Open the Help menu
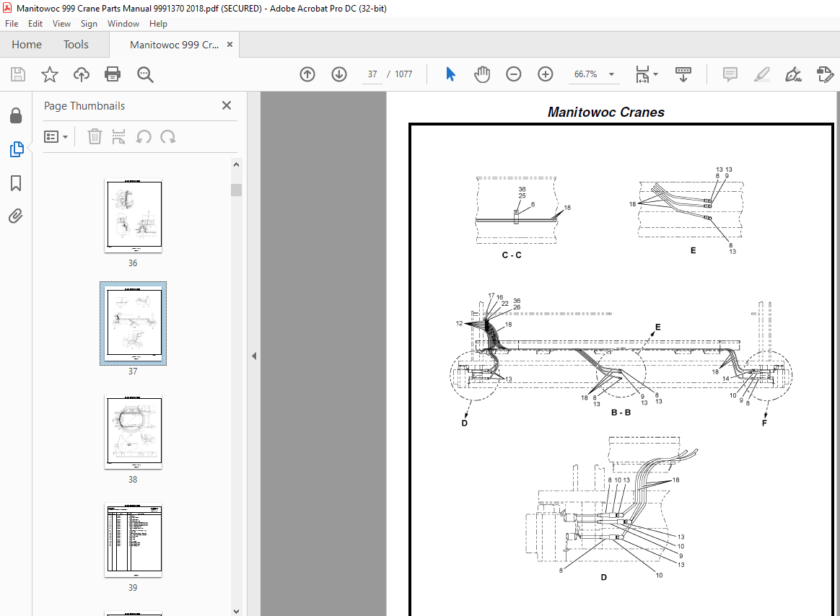840x616 pixels. click(x=158, y=24)
